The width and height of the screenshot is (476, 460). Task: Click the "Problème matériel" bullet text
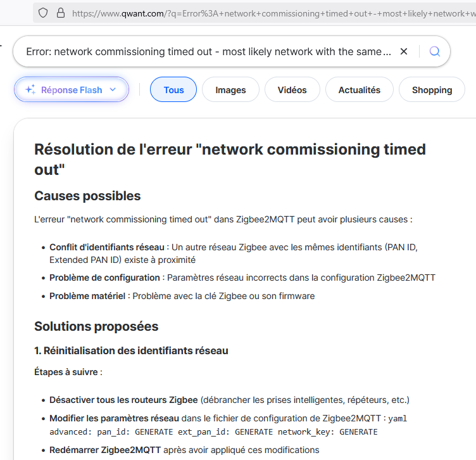89,296
